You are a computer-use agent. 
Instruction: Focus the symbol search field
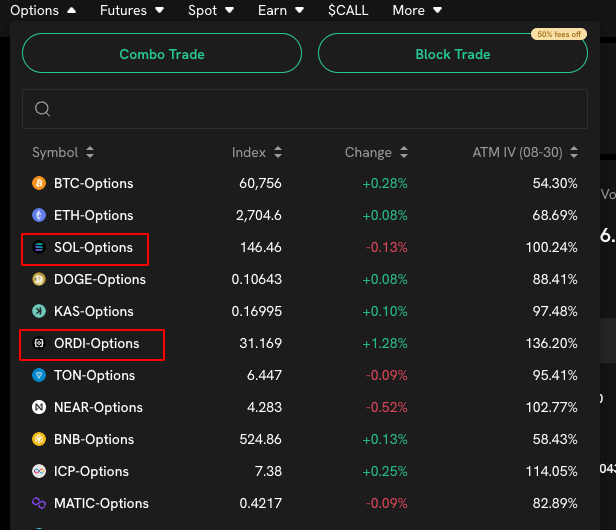pyautogui.click(x=310, y=109)
